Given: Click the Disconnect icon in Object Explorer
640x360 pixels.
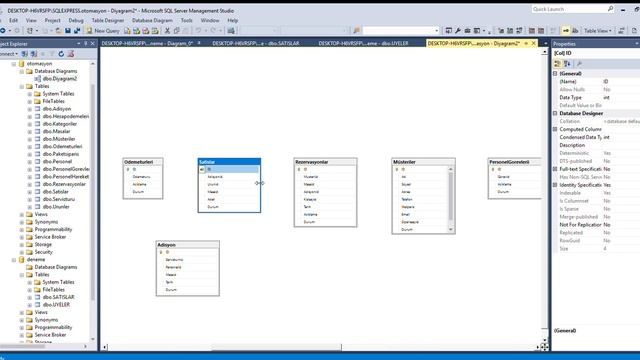Looking at the screenshot, I should click(34, 54).
